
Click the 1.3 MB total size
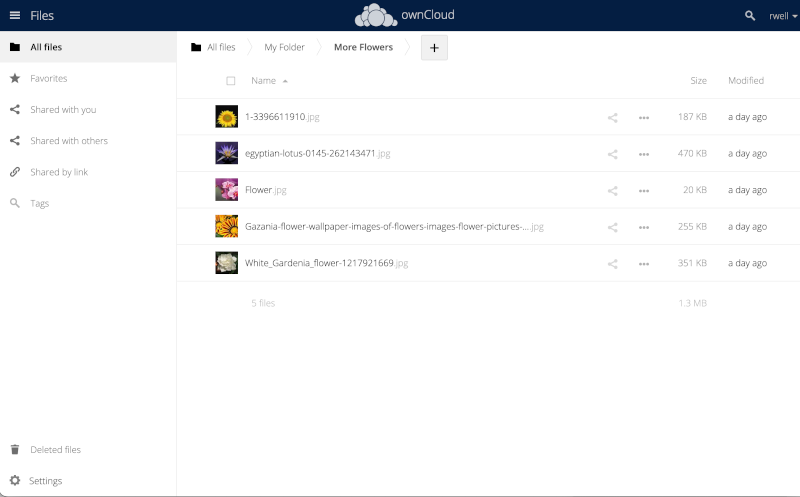tap(693, 303)
